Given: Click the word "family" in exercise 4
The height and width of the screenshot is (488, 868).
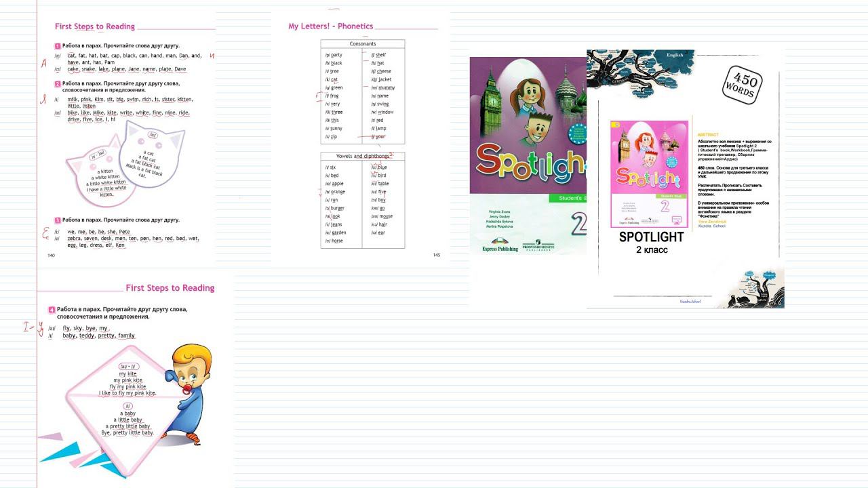Looking at the screenshot, I should [x=126, y=335].
